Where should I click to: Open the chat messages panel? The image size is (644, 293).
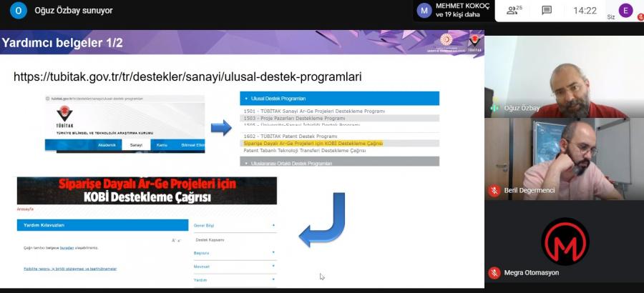click(547, 10)
